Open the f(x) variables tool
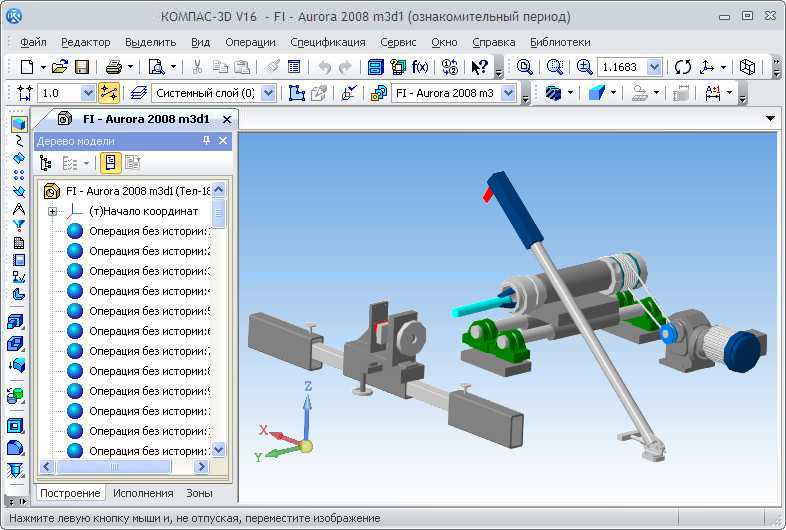The width and height of the screenshot is (786, 530). [421, 67]
